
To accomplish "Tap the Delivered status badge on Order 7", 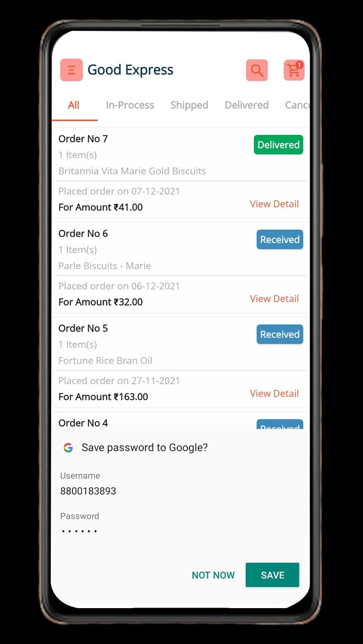I will (x=278, y=145).
